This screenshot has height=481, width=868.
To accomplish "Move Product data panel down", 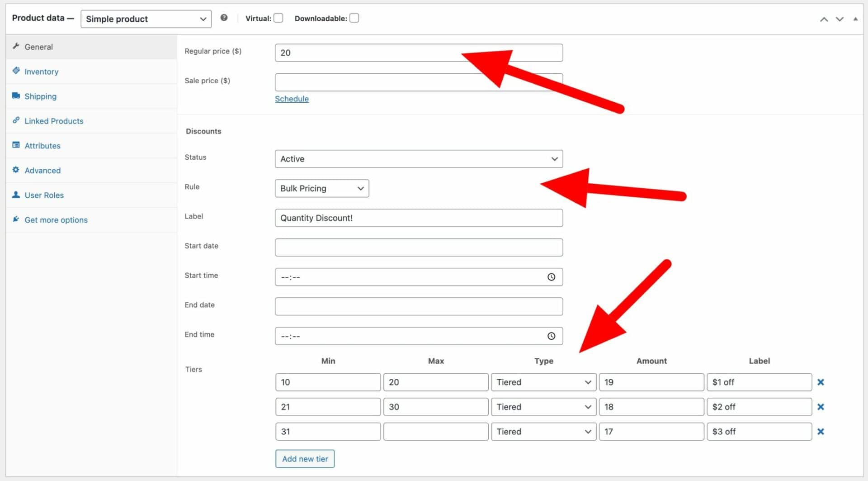I will [840, 19].
